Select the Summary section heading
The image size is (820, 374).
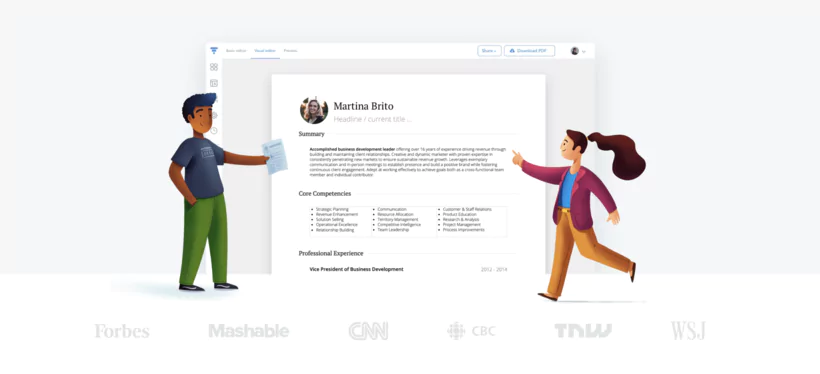(312, 134)
